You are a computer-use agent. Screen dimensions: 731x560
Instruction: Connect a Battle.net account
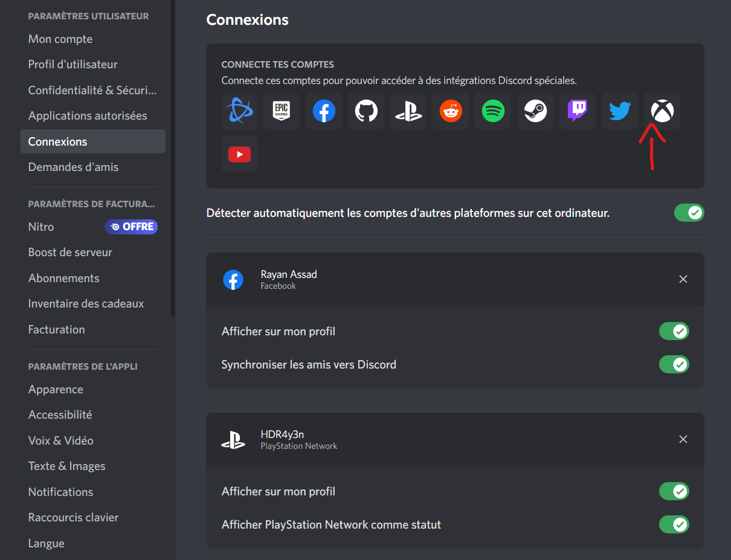click(x=239, y=111)
